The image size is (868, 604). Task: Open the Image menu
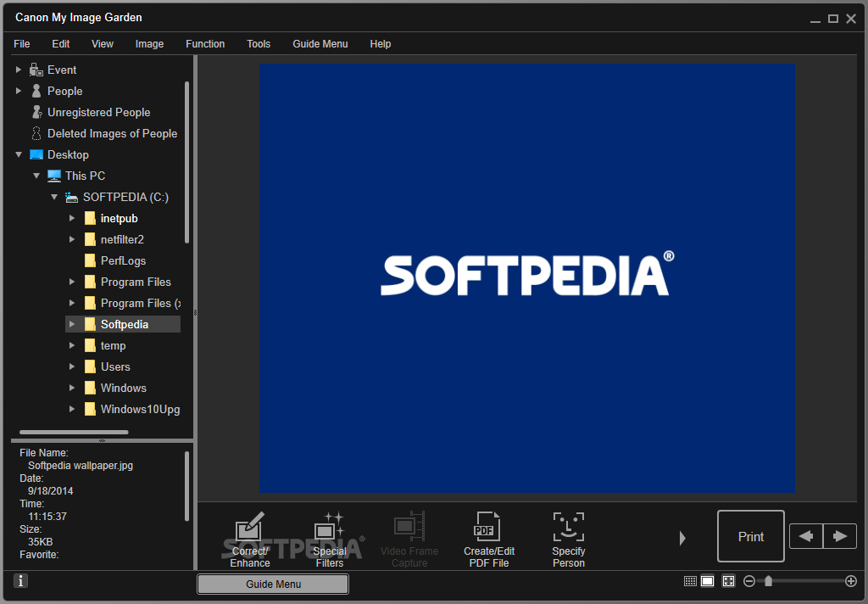(x=149, y=44)
